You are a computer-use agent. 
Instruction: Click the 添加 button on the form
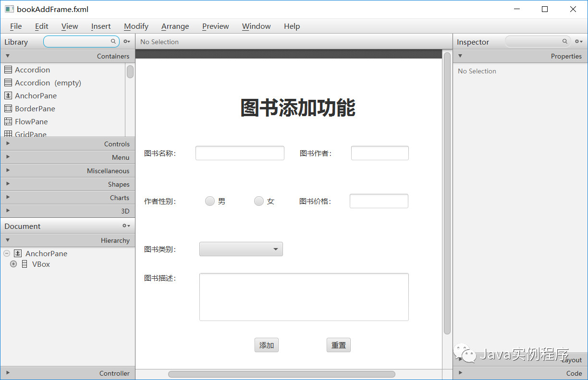tap(266, 345)
